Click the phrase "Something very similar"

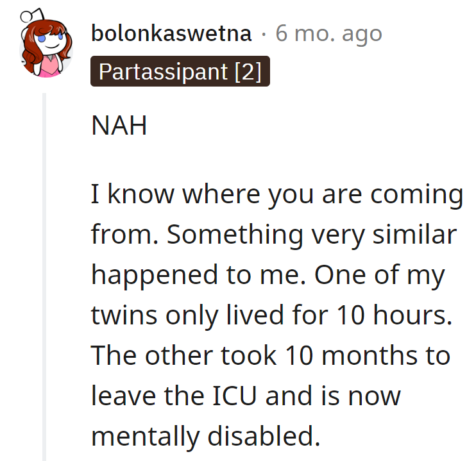tap(312, 235)
